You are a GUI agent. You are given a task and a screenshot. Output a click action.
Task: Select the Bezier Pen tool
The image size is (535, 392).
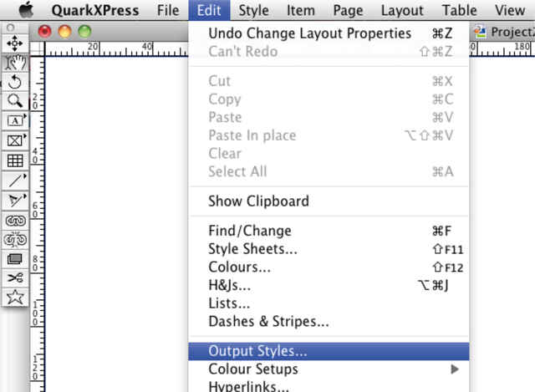(15, 201)
